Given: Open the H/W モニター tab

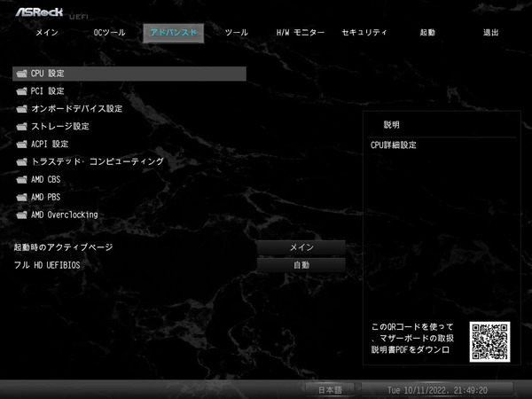Looking at the screenshot, I should (x=301, y=33).
